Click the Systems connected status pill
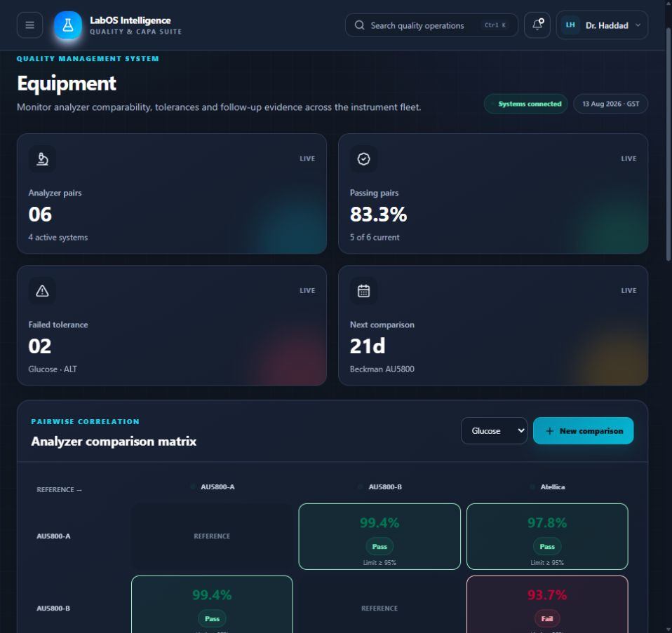The height and width of the screenshot is (633, 672). point(526,104)
